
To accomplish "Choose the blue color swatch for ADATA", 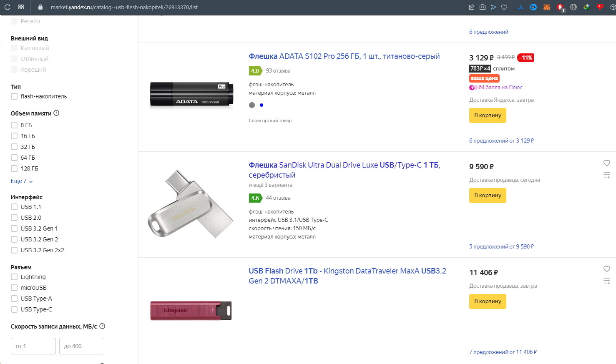I will tap(261, 105).
